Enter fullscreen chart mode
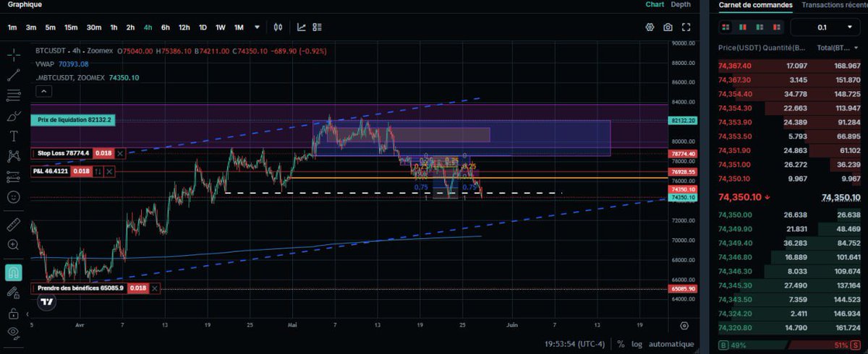 [x=686, y=27]
